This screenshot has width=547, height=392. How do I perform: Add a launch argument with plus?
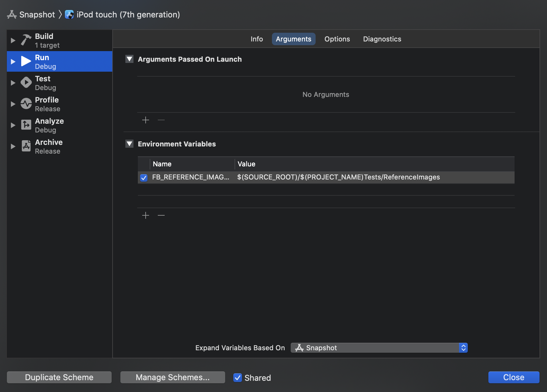(x=146, y=120)
